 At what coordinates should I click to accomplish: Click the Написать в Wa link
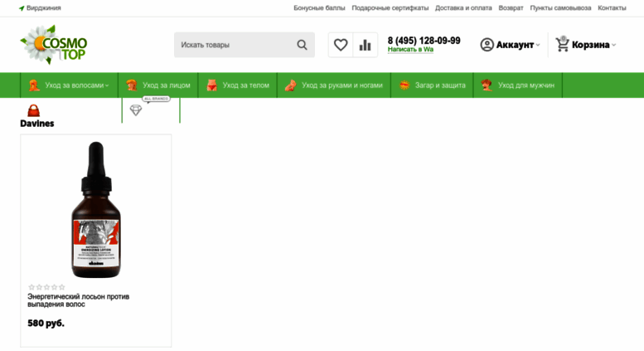point(410,49)
